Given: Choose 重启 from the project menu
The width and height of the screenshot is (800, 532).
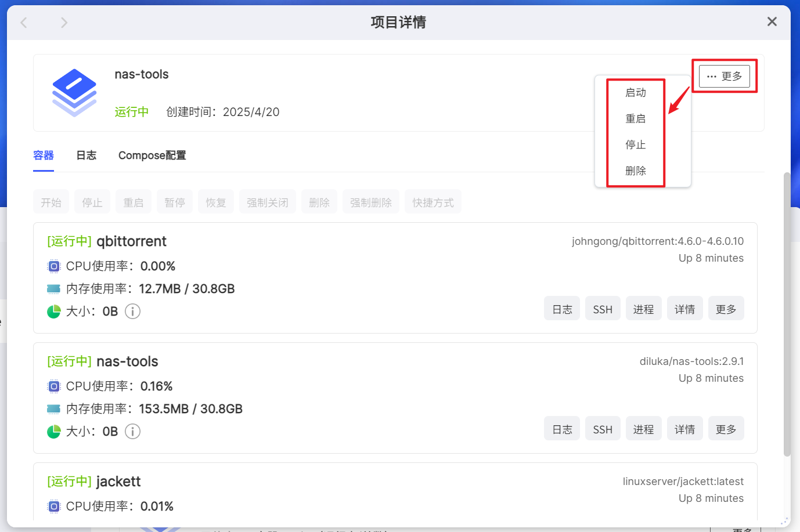Looking at the screenshot, I should tap(636, 119).
